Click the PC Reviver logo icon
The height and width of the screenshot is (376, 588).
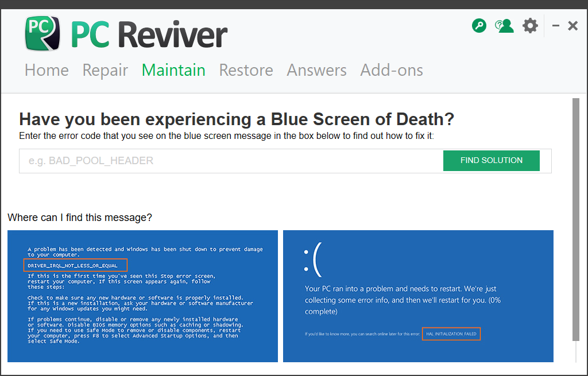click(x=42, y=33)
